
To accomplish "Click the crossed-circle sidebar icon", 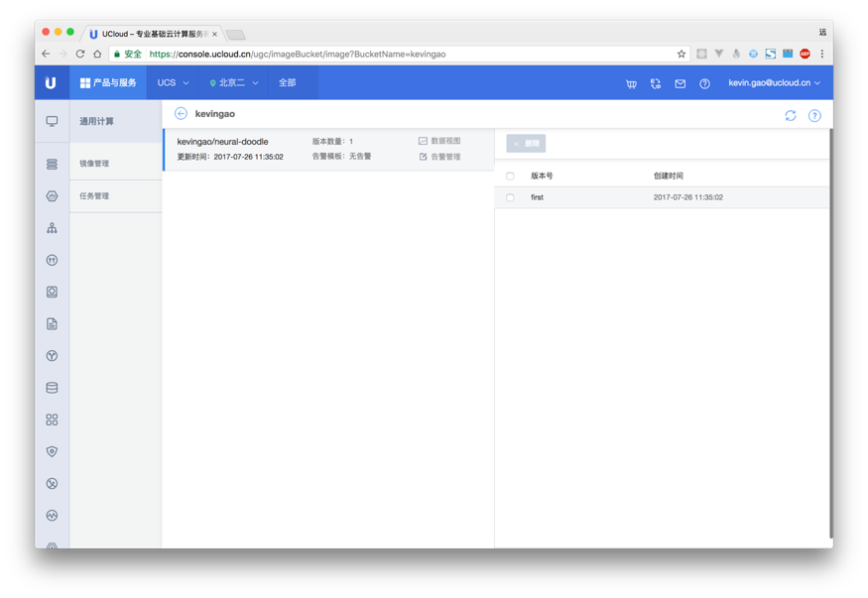I will [52, 484].
